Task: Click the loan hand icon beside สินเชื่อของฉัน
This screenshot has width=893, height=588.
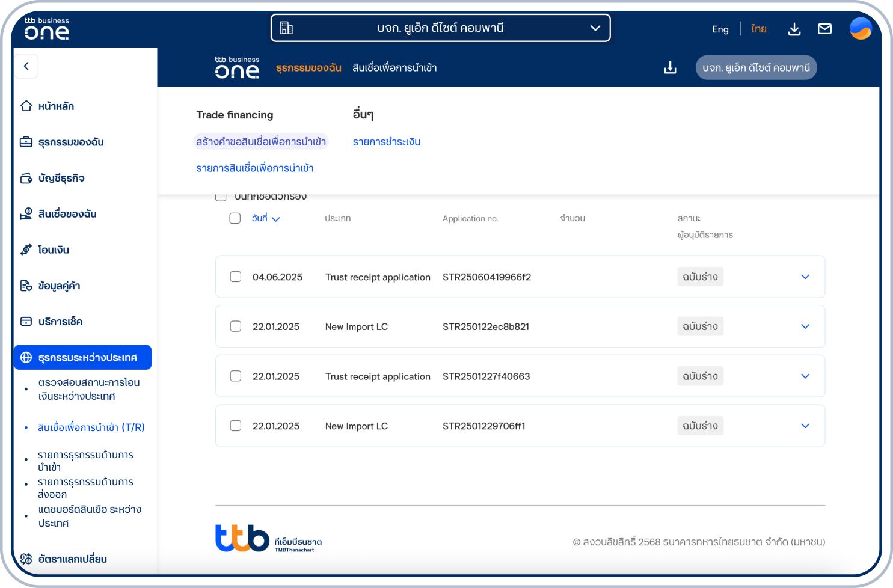Action: pos(26,213)
